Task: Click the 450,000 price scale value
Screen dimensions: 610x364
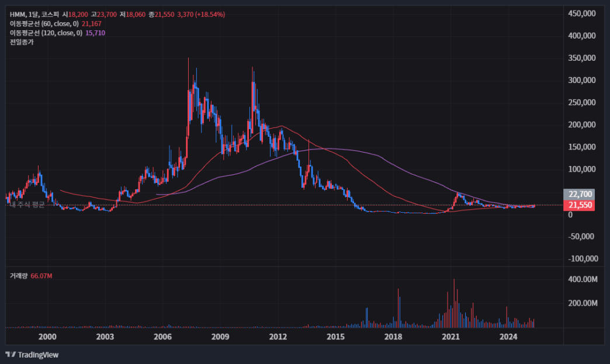Action: coord(581,13)
